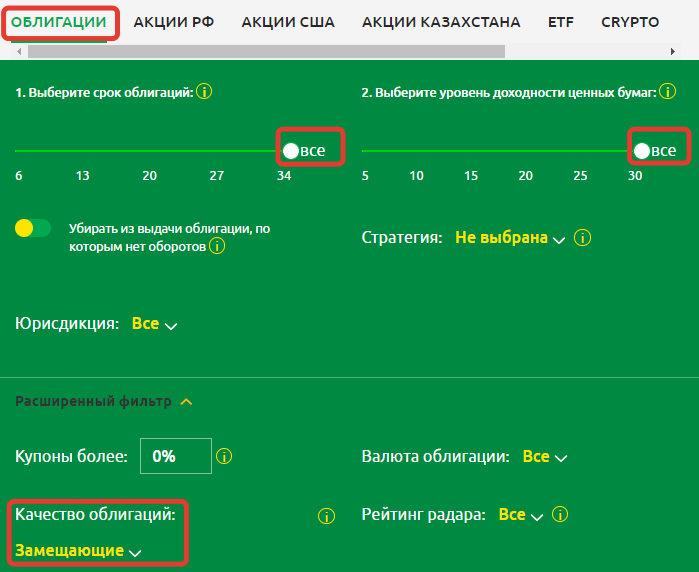Image resolution: width=699 pixels, height=572 pixels.
Task: Open the Рейтинг радара dropdown
Action: tap(520, 515)
